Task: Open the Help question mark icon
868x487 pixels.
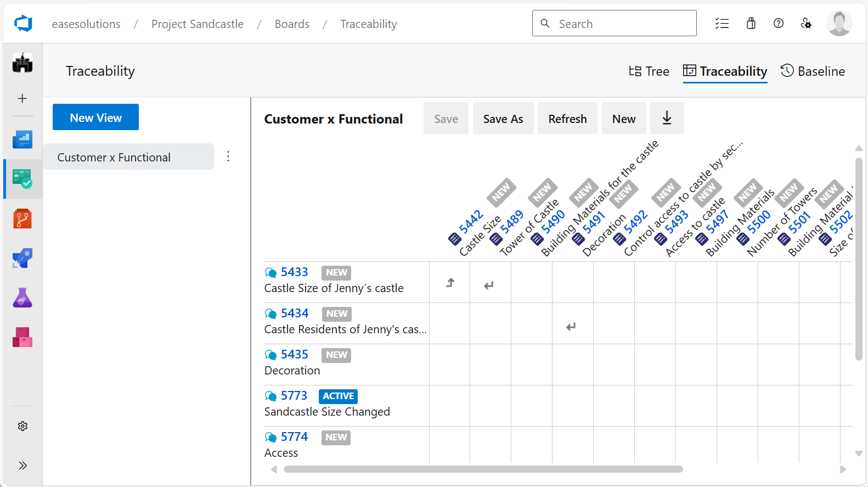Action: [x=779, y=23]
